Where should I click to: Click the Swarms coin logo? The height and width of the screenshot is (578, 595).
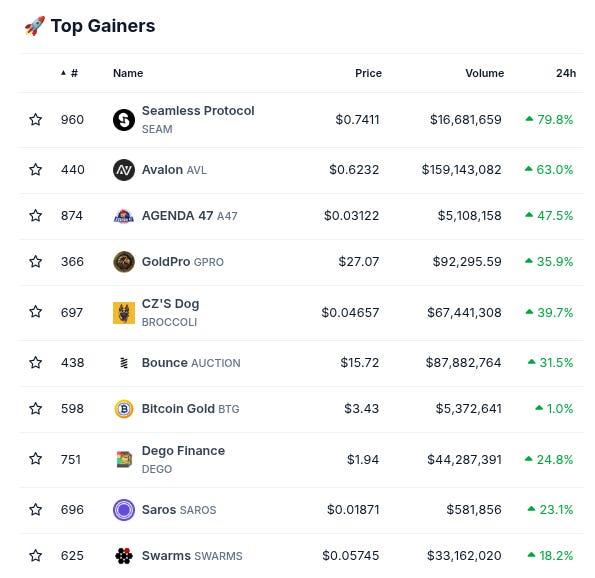pyautogui.click(x=124, y=556)
